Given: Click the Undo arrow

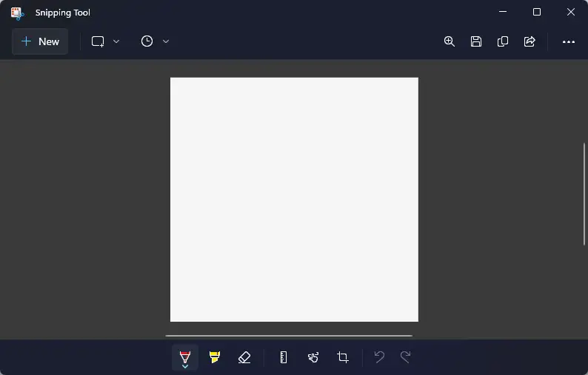Looking at the screenshot, I should pyautogui.click(x=379, y=357).
